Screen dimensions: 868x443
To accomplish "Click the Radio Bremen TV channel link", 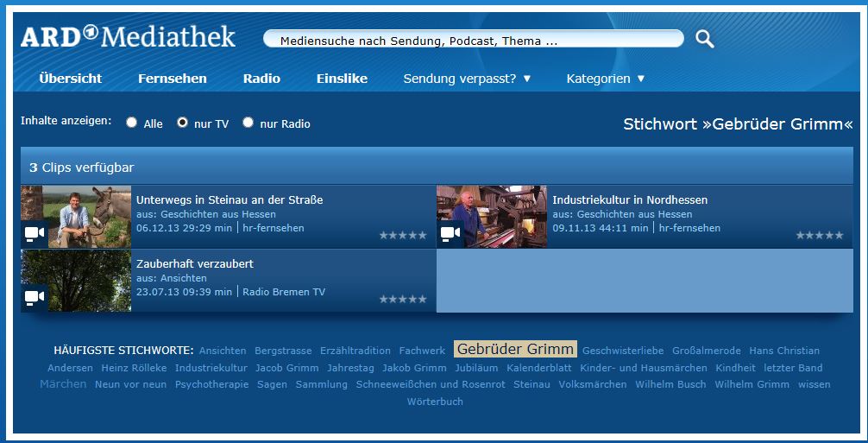I will pos(284,292).
